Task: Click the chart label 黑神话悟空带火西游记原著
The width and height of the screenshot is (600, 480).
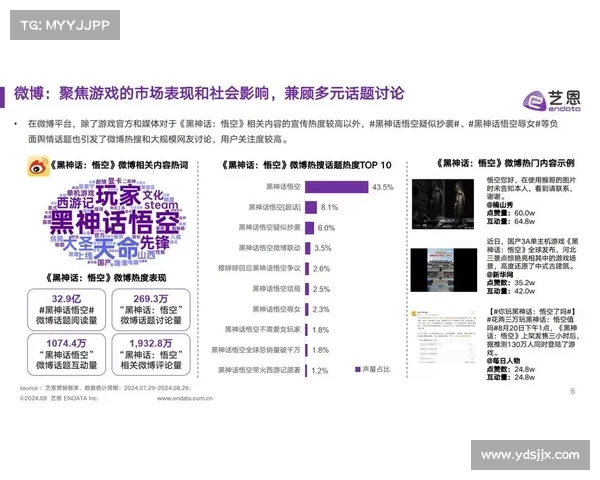Action: click(259, 370)
